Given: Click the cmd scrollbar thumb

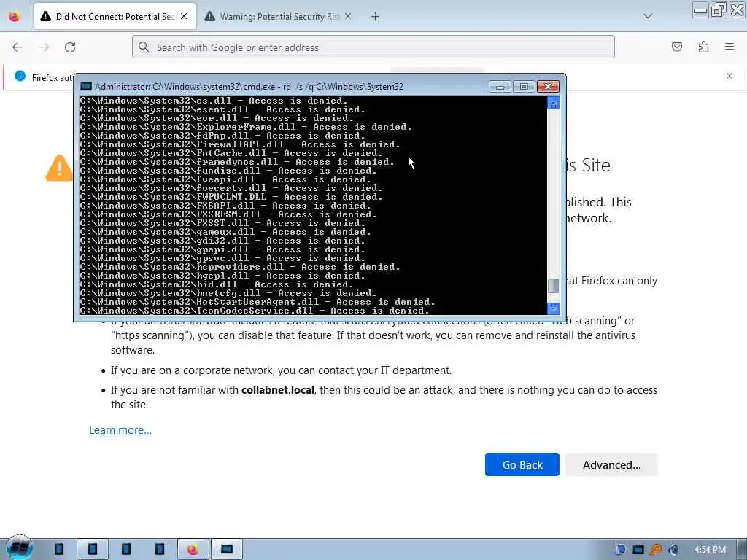Looking at the screenshot, I should coord(553,286).
